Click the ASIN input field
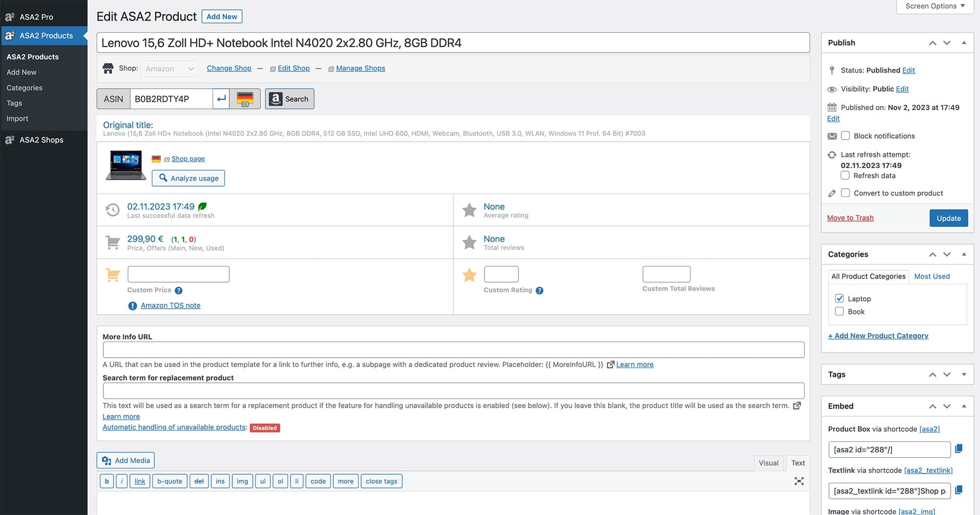 click(171, 98)
